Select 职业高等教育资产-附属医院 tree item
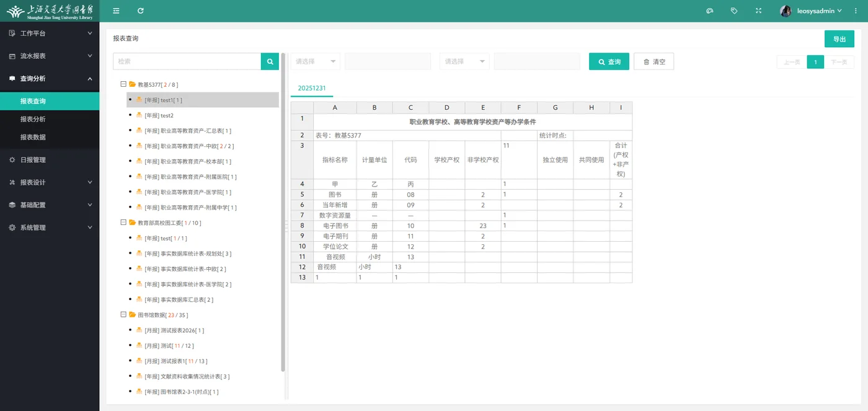 [191, 177]
